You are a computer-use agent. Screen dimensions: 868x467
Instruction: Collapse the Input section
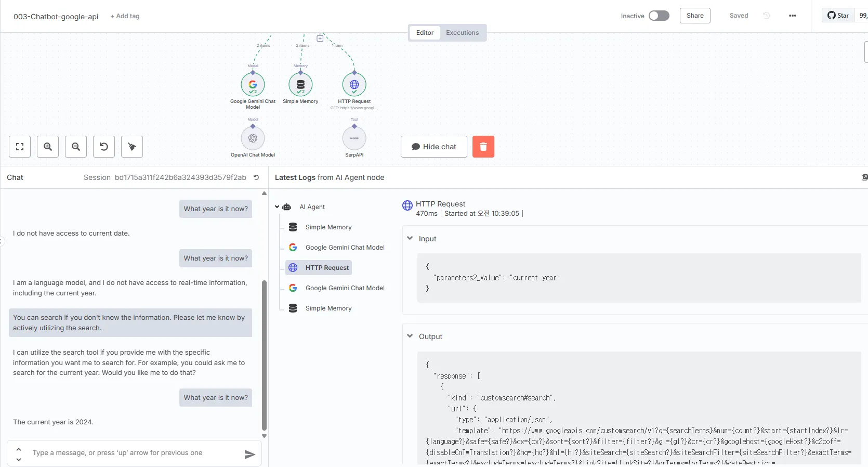[x=410, y=238]
